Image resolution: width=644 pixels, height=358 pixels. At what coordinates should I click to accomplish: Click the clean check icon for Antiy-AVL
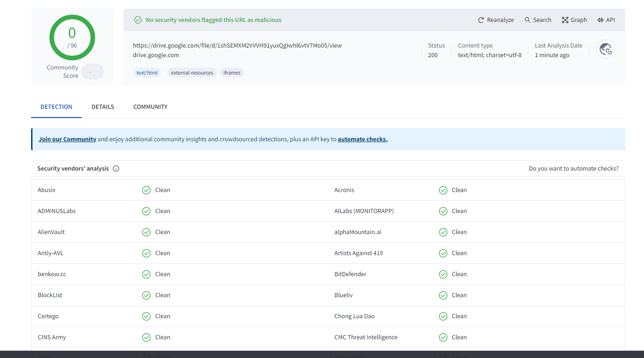(x=146, y=253)
